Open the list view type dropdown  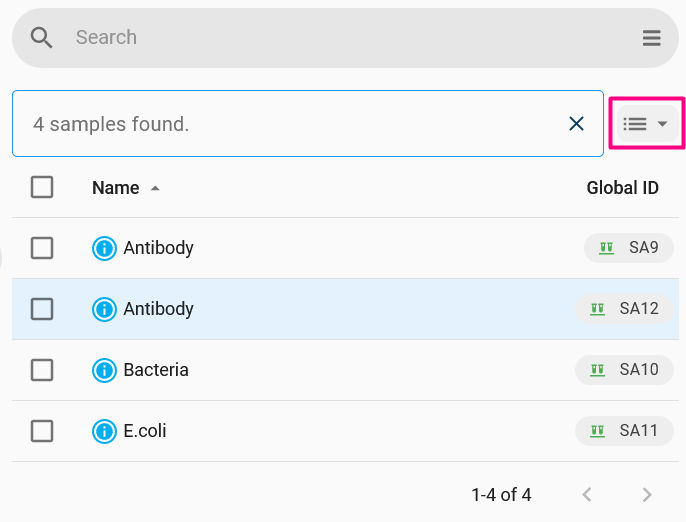646,124
